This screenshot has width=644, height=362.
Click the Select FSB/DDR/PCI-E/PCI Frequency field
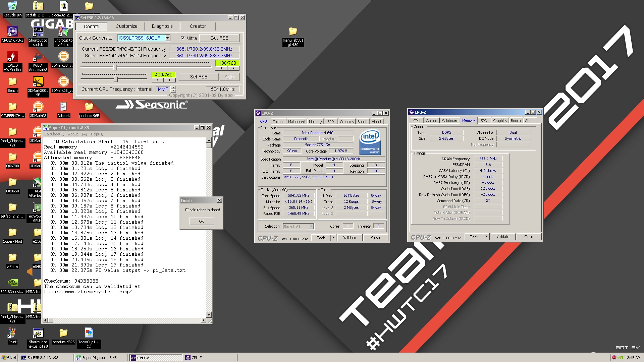(204, 56)
